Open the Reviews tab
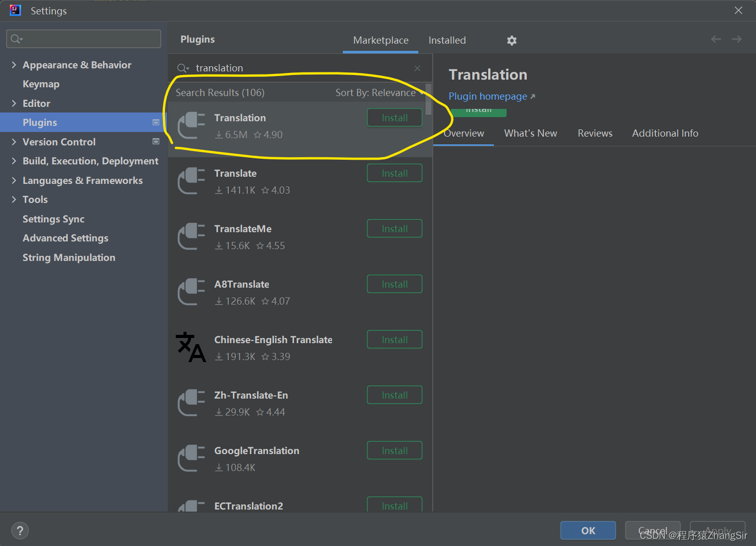Viewport: 756px width, 546px height. [595, 133]
